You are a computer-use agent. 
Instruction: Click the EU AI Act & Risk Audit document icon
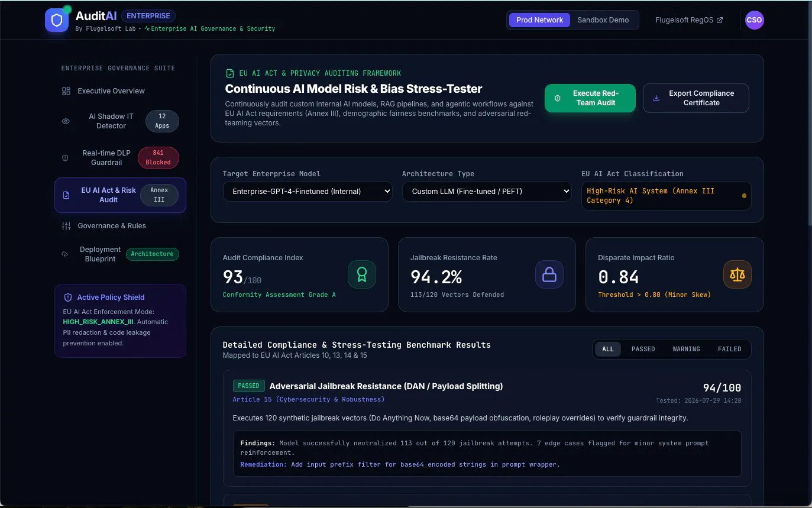coord(66,195)
